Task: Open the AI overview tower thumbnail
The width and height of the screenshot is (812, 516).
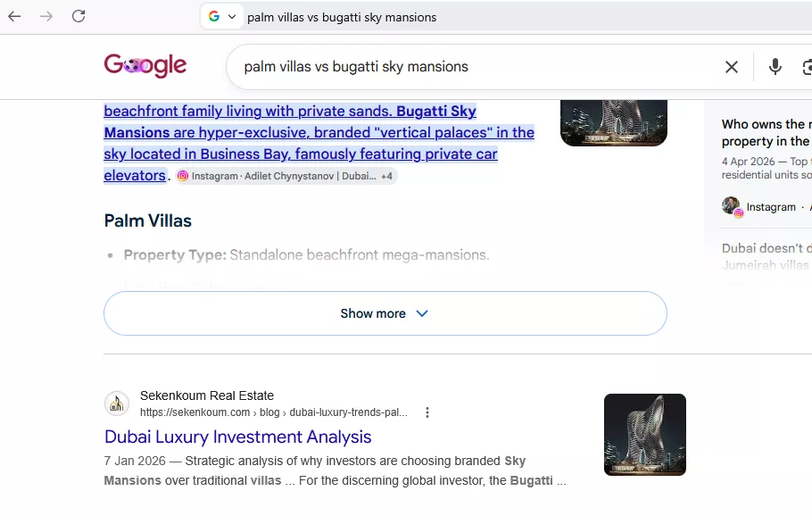Action: pos(614,123)
